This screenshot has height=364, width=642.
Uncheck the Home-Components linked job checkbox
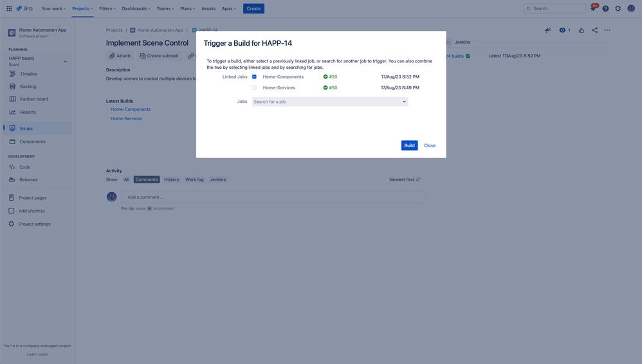(x=254, y=77)
